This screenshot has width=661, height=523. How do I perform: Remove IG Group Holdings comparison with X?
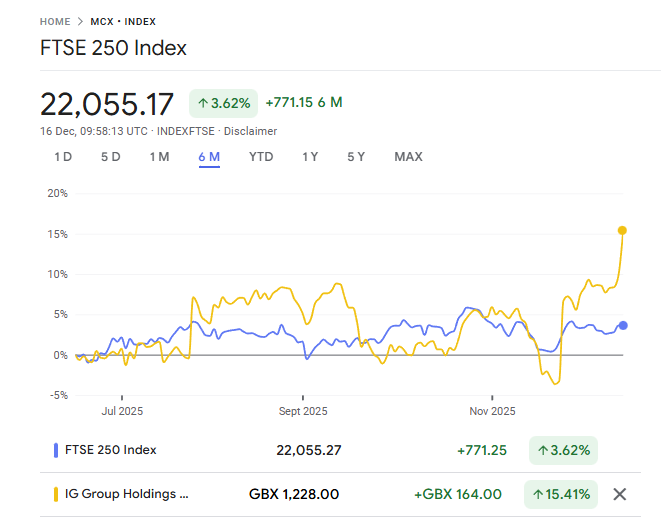619,494
